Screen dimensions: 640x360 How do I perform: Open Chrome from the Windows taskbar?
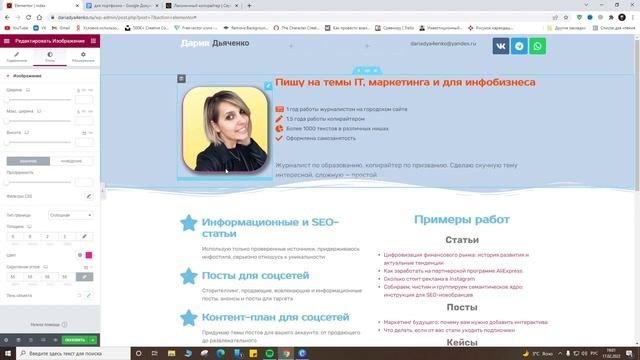click(x=286, y=353)
